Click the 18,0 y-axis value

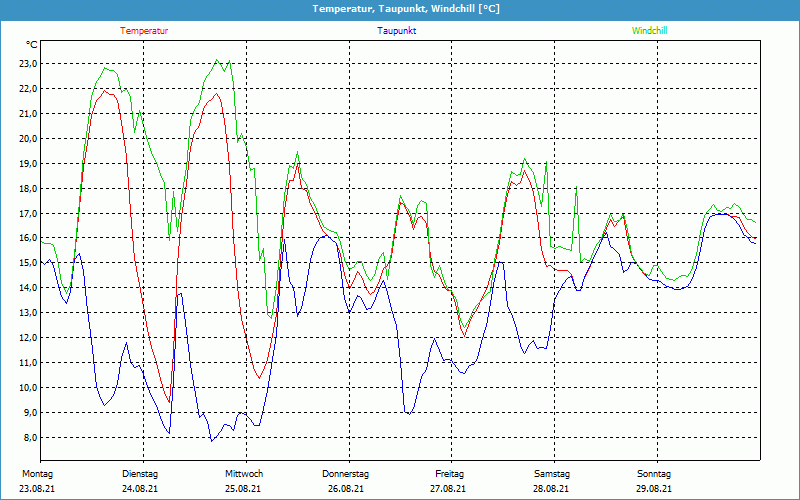tap(28, 189)
